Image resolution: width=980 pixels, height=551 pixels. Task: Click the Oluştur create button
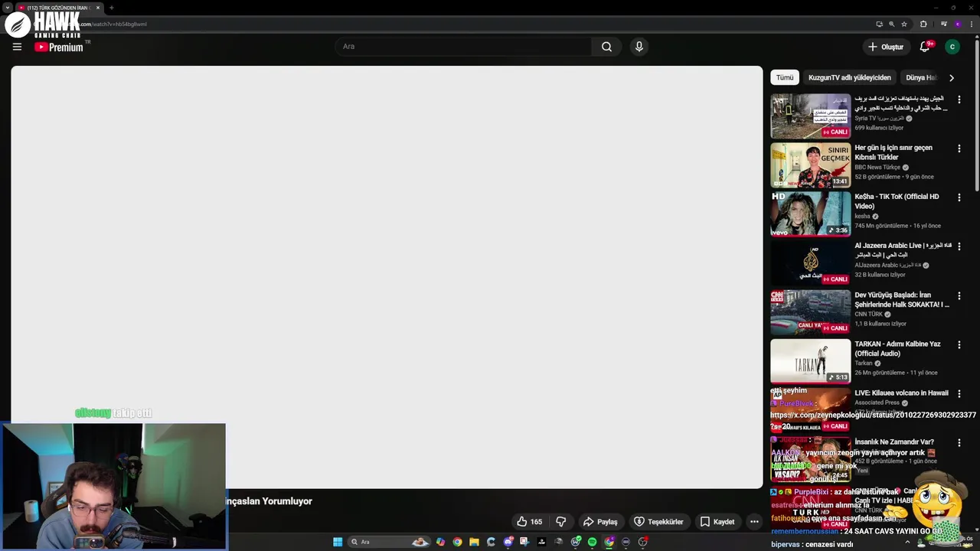[x=885, y=47]
